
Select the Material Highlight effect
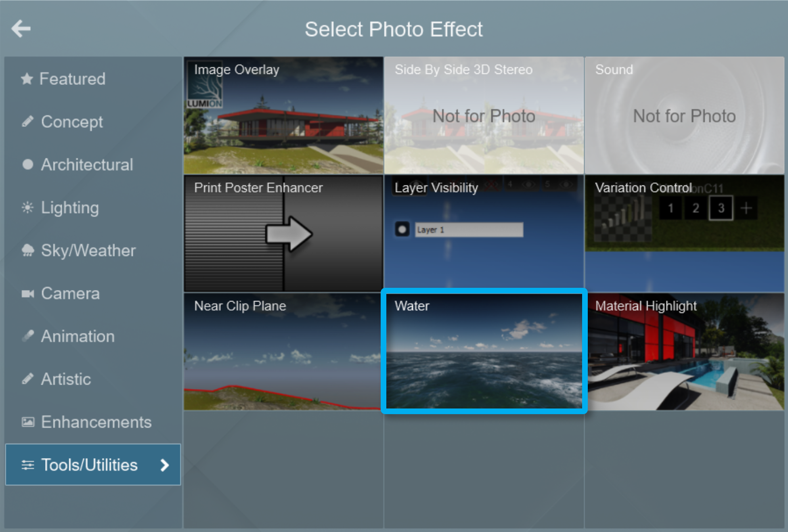(684, 351)
